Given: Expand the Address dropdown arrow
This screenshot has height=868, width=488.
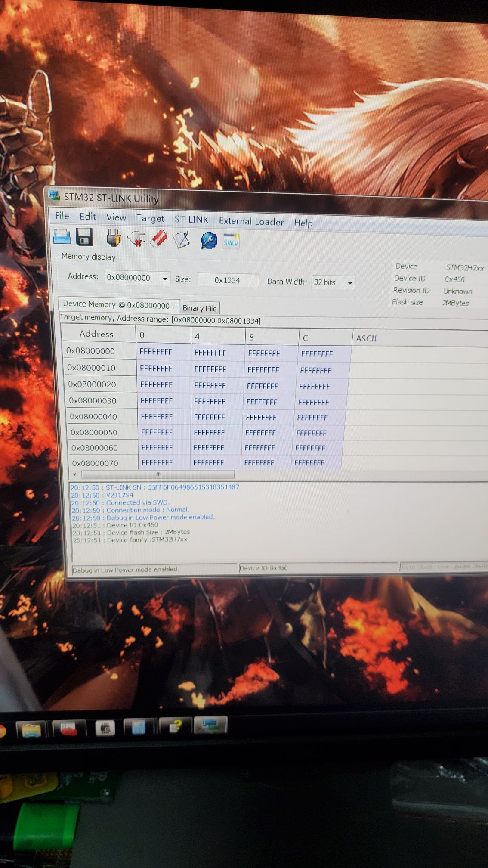Looking at the screenshot, I should [165, 279].
